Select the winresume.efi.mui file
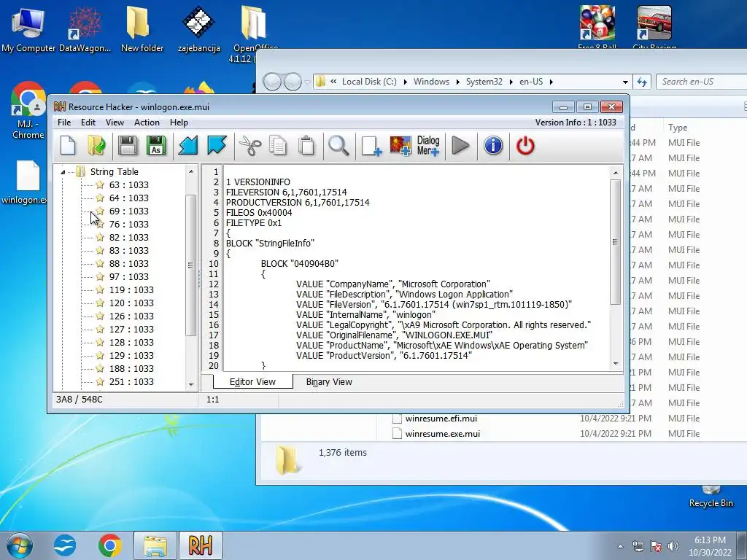The image size is (747, 560). tap(441, 419)
